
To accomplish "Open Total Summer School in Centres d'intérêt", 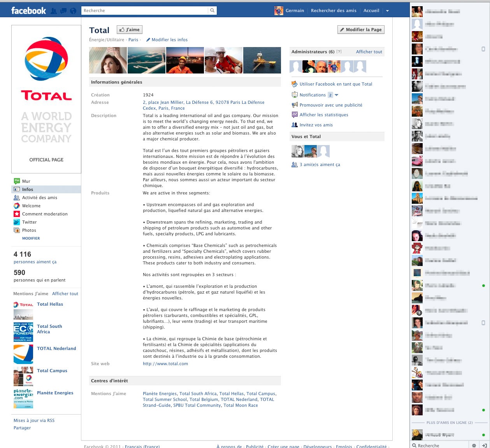I will tap(165, 399).
